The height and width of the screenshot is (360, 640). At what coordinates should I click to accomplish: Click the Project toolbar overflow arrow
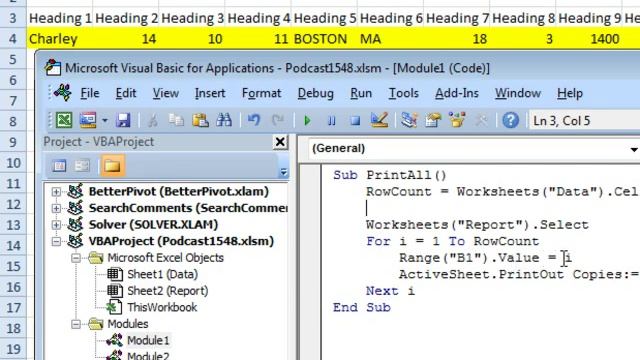click(x=283, y=172)
